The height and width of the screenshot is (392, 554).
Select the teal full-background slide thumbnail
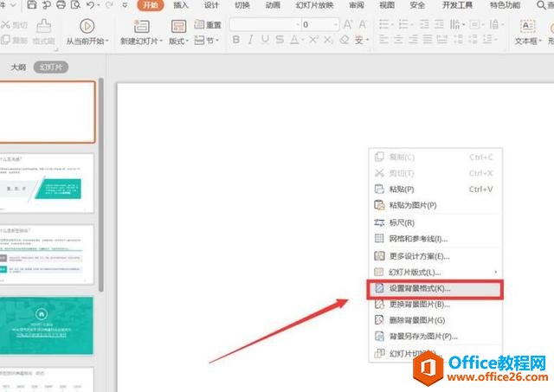[x=46, y=325]
